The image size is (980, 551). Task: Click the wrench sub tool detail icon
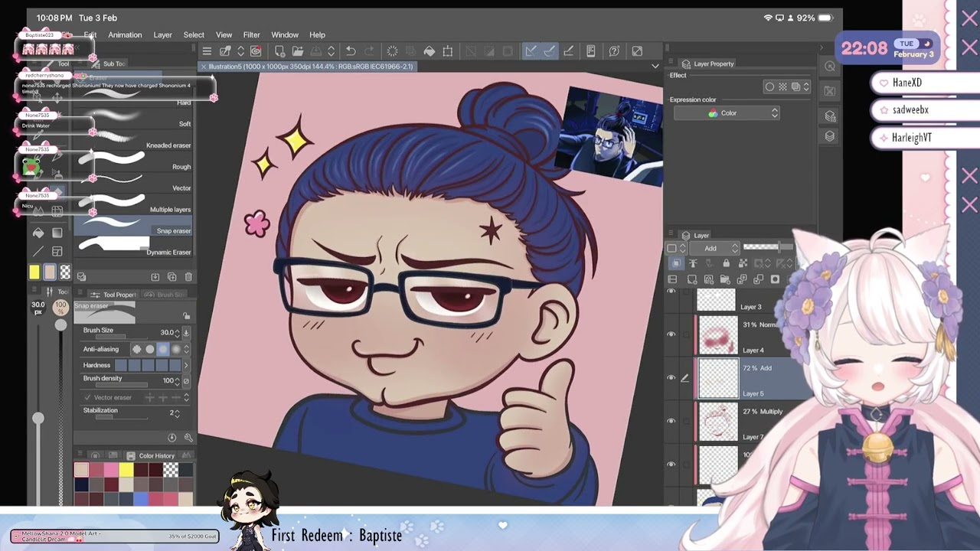(188, 438)
